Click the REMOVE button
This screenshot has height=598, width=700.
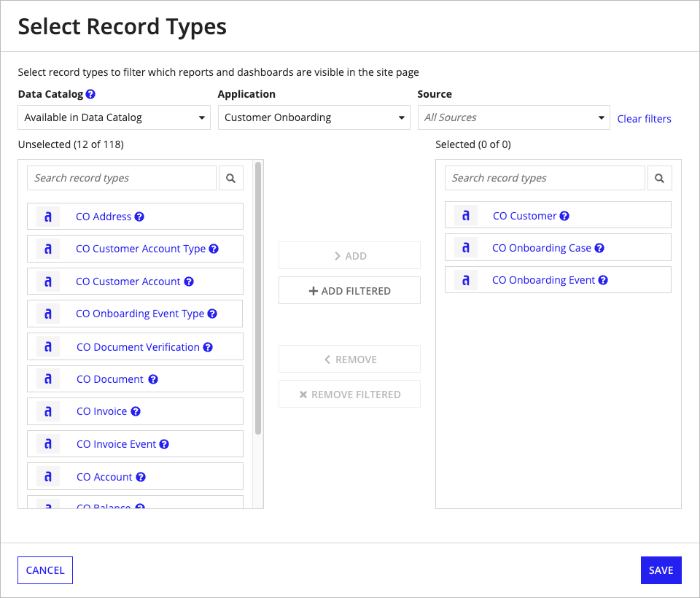[x=349, y=360]
